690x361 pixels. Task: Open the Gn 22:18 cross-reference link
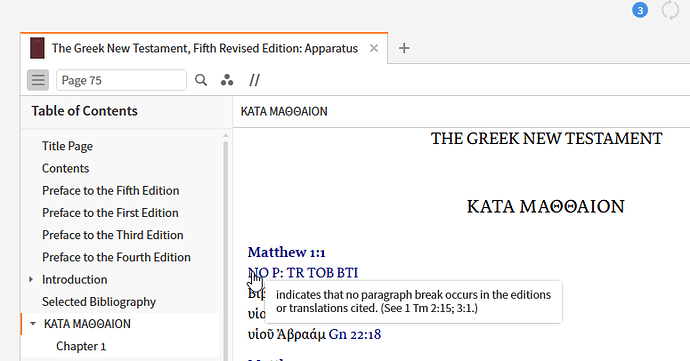(x=355, y=335)
